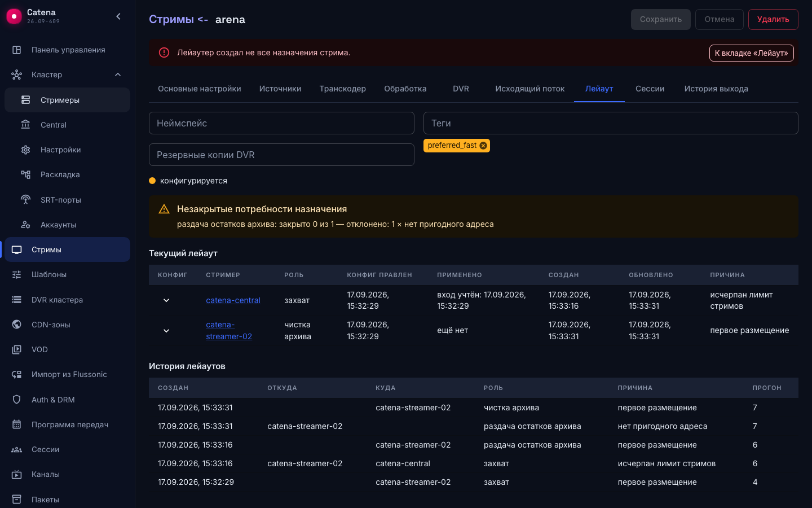Click the VOD icon in sidebar
This screenshot has height=508, width=812.
pos(17,349)
